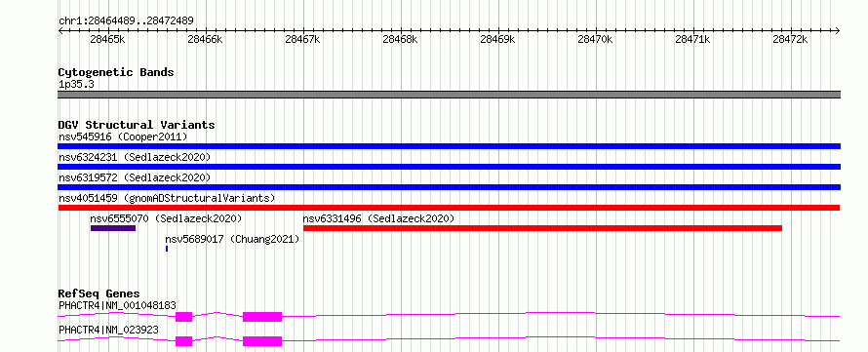Click the 28468k ruler tick label

400,39
